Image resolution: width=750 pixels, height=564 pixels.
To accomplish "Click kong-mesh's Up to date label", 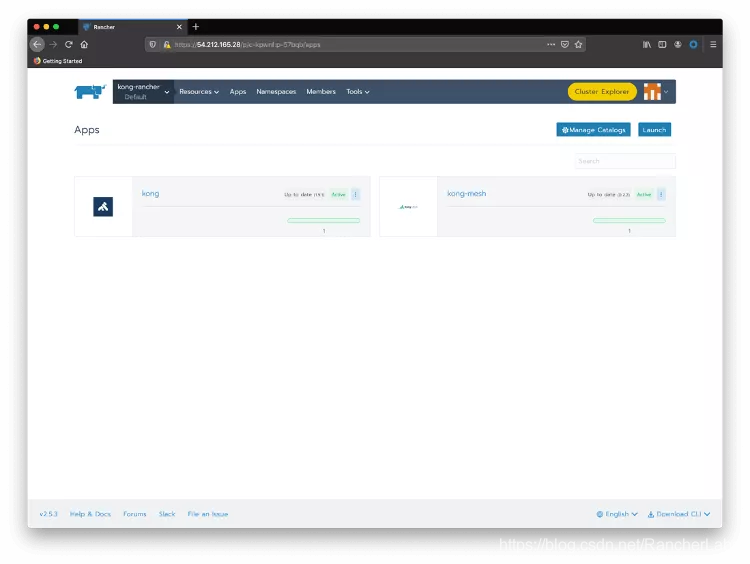I will pos(608,195).
